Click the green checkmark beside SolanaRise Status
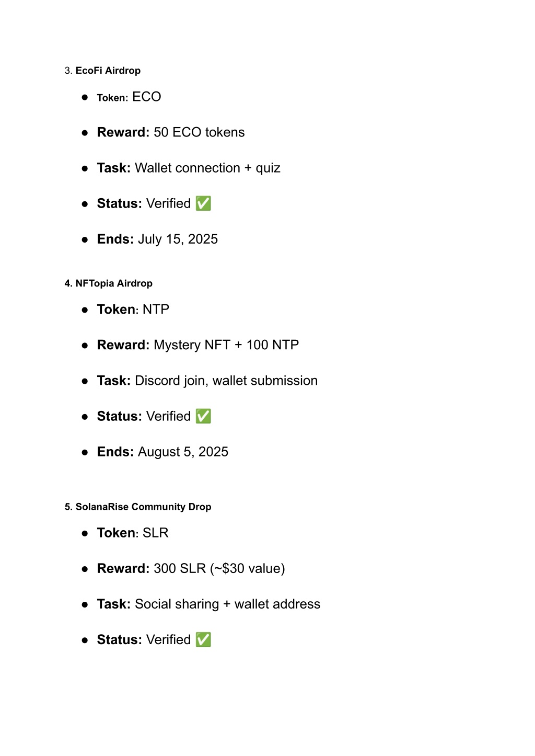The width and height of the screenshot is (535, 756). pyautogui.click(x=203, y=639)
